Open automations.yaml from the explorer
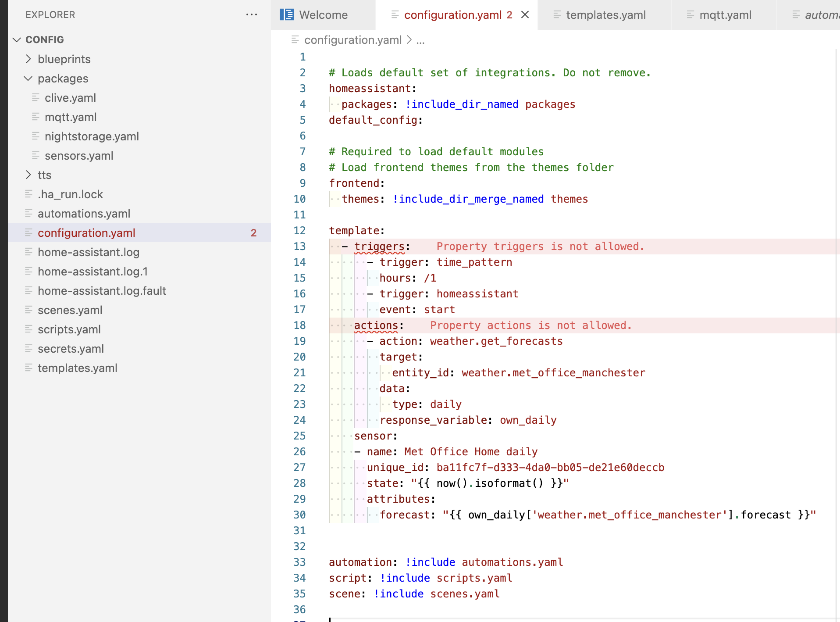 pos(84,214)
